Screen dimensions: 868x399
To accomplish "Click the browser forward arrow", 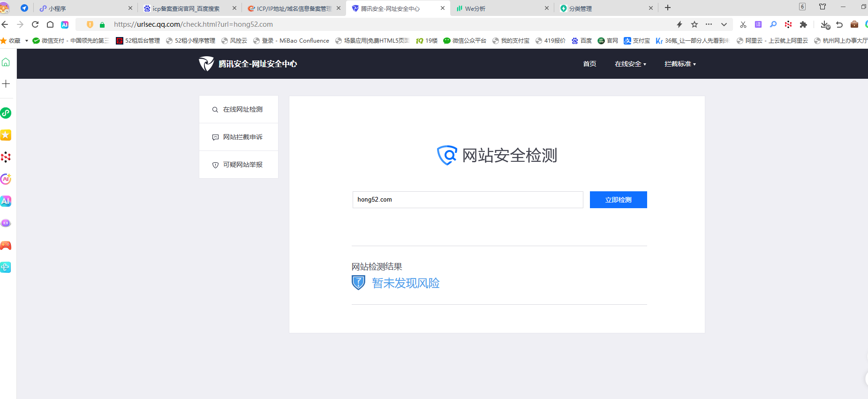I will point(20,24).
